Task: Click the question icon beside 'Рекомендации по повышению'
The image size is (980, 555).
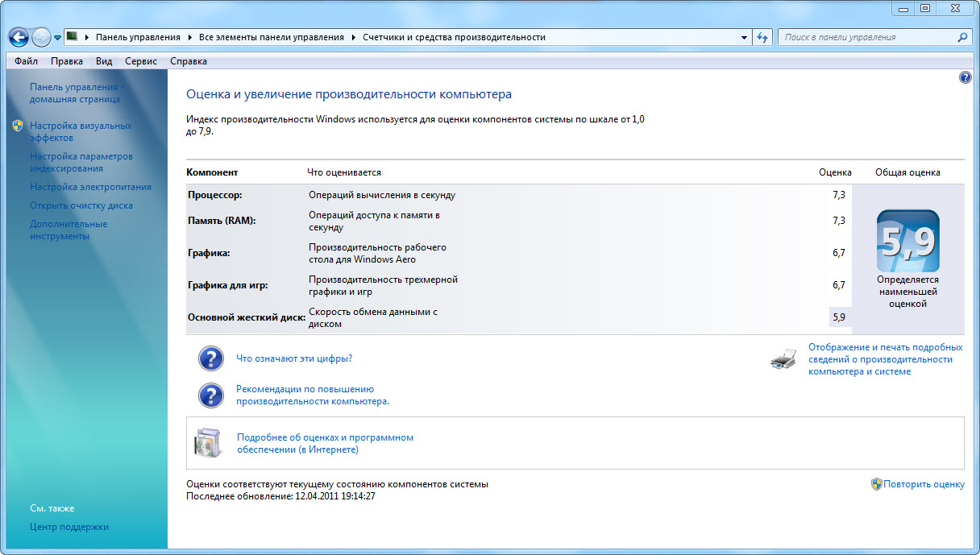Action: point(210,395)
